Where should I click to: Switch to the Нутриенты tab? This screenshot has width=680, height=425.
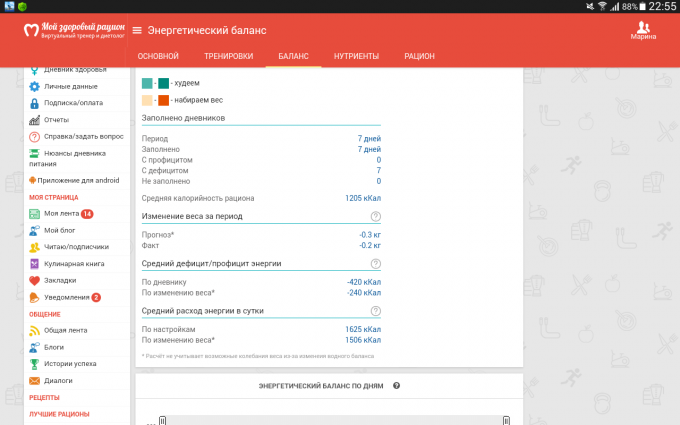coord(357,57)
